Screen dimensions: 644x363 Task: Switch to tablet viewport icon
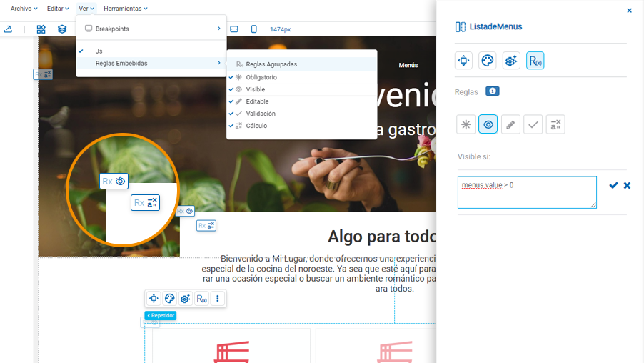point(234,29)
